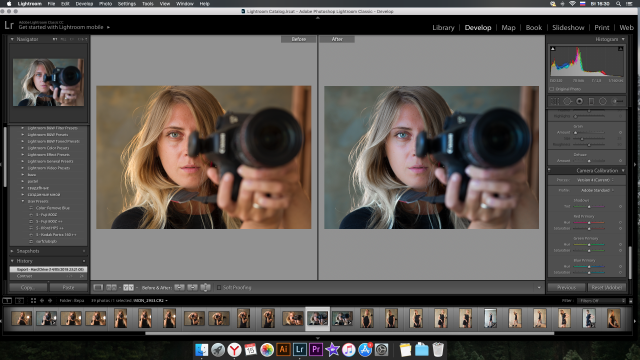Viewport: 640px width, 360px height.
Task: Toggle Before/After Y|Y view button
Action: (x=128, y=287)
